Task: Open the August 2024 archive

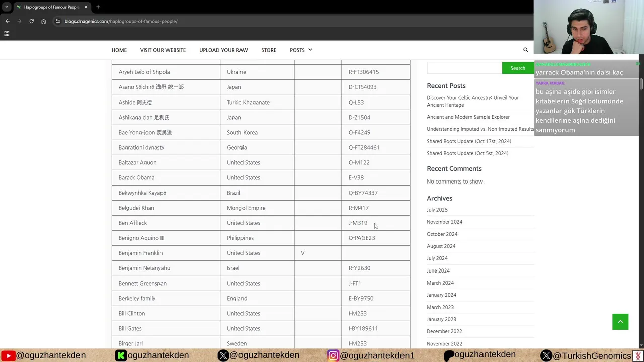Action: click(441, 246)
